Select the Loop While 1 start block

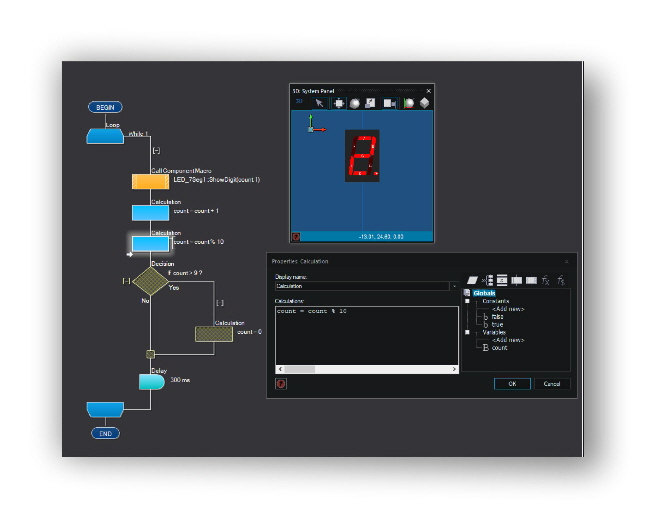click(105, 136)
